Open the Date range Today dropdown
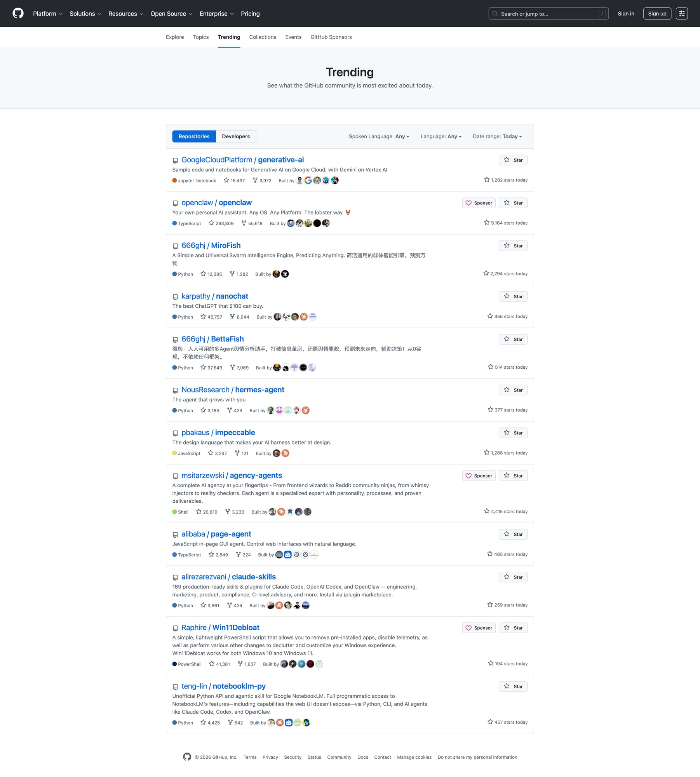The image size is (700, 777). pyautogui.click(x=497, y=136)
